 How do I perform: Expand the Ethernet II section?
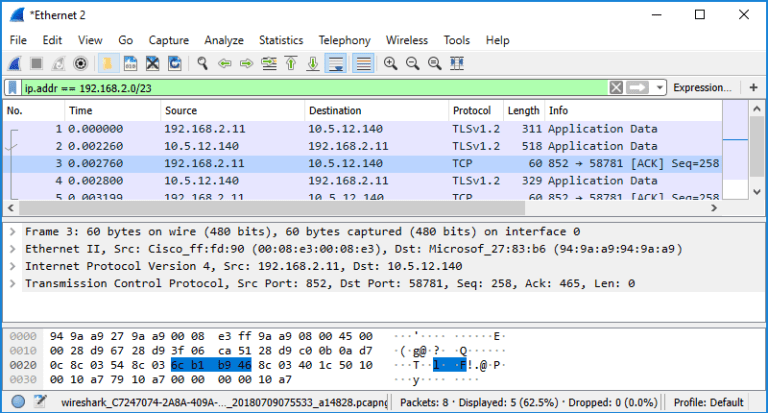coord(13,249)
